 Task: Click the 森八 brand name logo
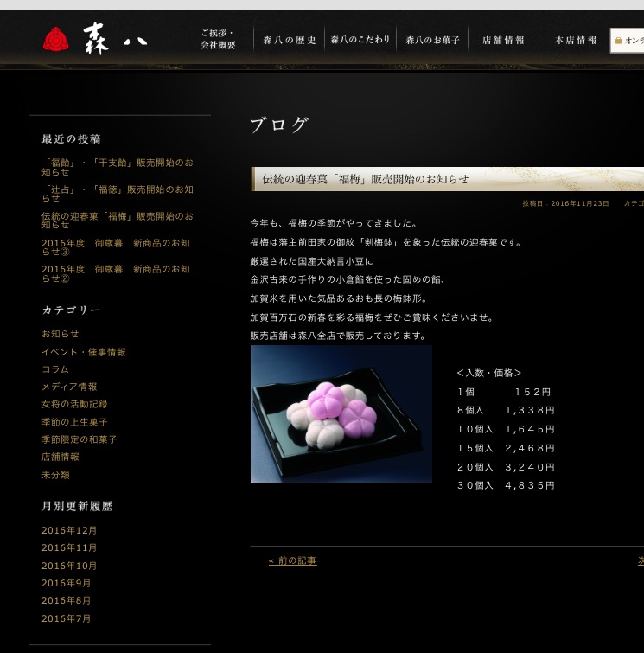pos(115,39)
